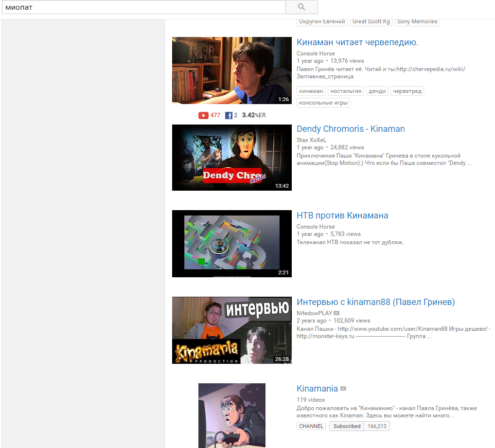Select the 'Округин Евгений' tag
The image size is (495, 448).
pos(322,22)
